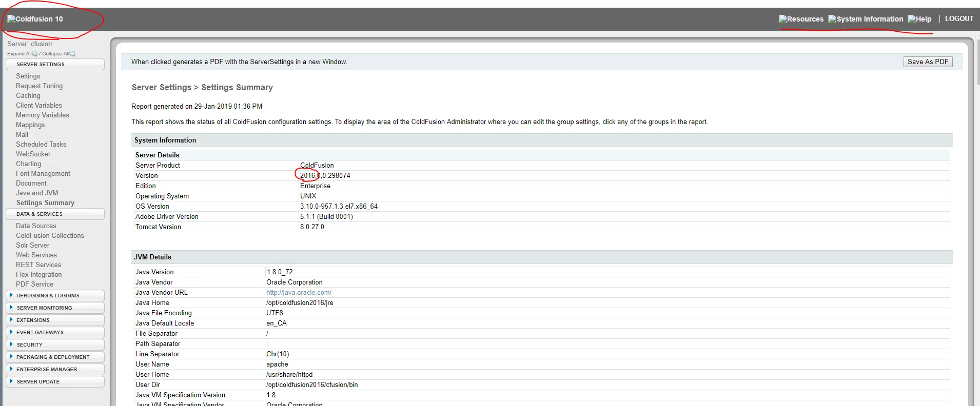Viewport: 980px width, 406px height.
Task: Open the Help link in header
Action: pyautogui.click(x=919, y=19)
